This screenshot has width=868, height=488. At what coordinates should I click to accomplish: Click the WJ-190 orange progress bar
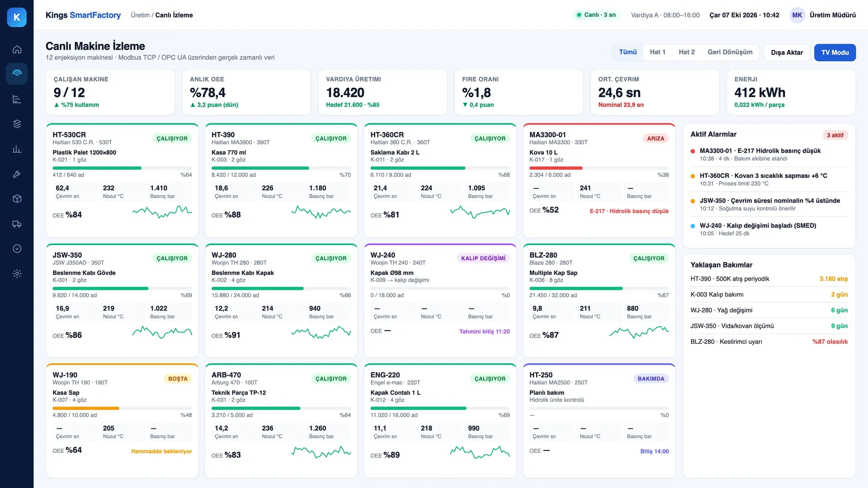[122, 408]
